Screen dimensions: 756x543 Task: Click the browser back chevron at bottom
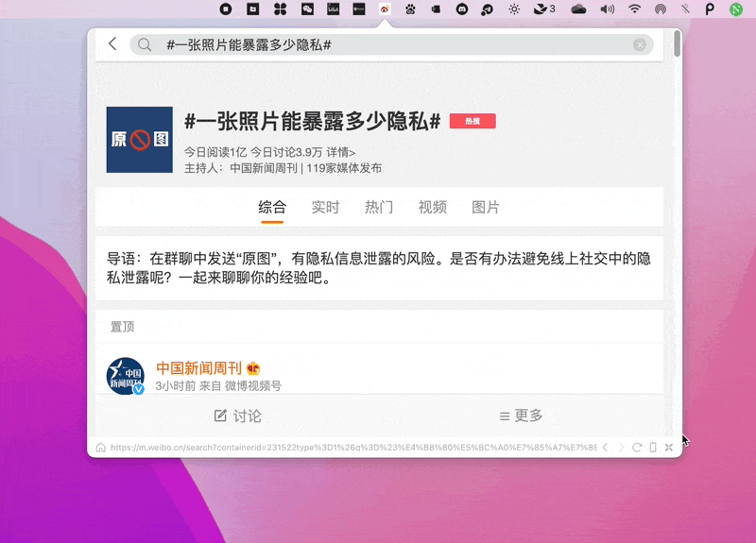click(x=605, y=448)
